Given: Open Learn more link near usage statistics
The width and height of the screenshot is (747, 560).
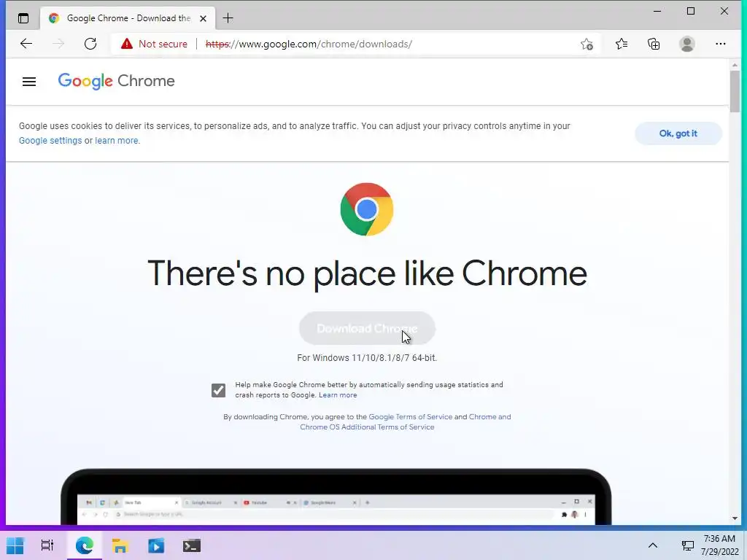Looking at the screenshot, I should click(338, 395).
